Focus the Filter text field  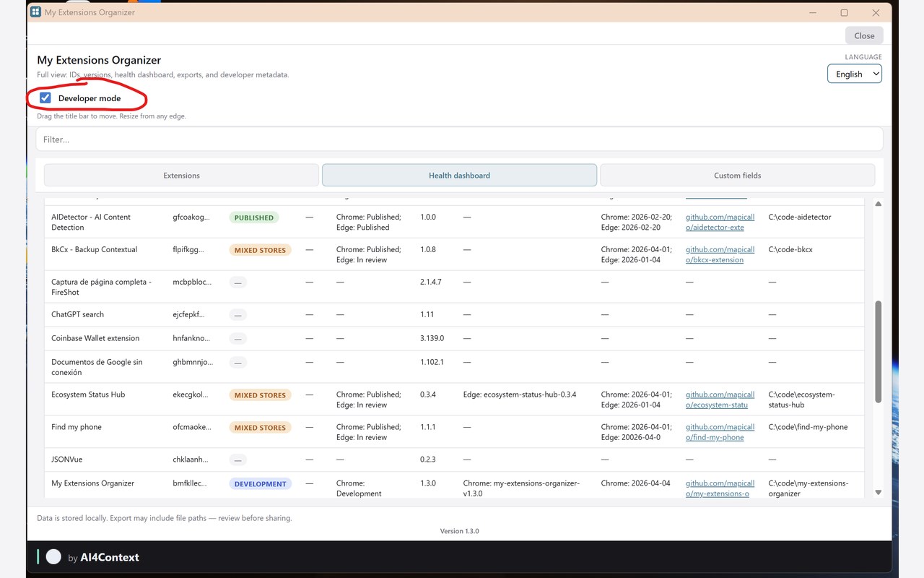click(459, 139)
